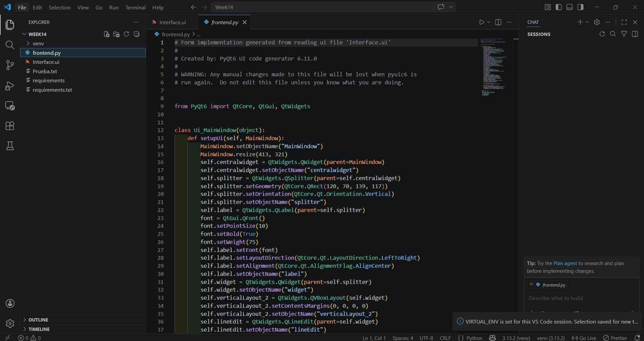Refresh the chat sessions list
Image resolution: width=644 pixels, height=341 pixels.
coord(602,34)
